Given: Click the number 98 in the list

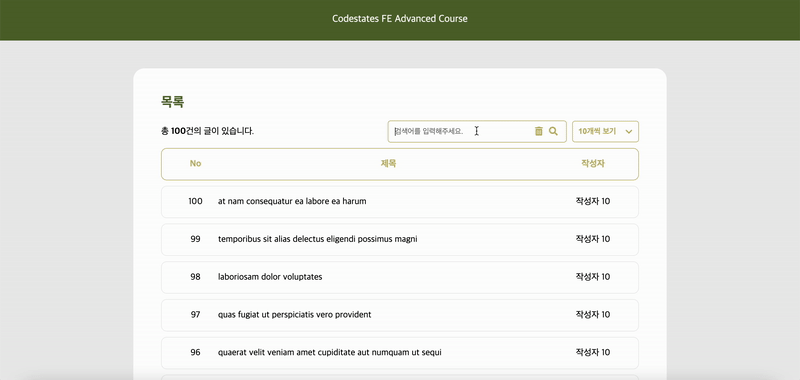Looking at the screenshot, I should [x=195, y=277].
